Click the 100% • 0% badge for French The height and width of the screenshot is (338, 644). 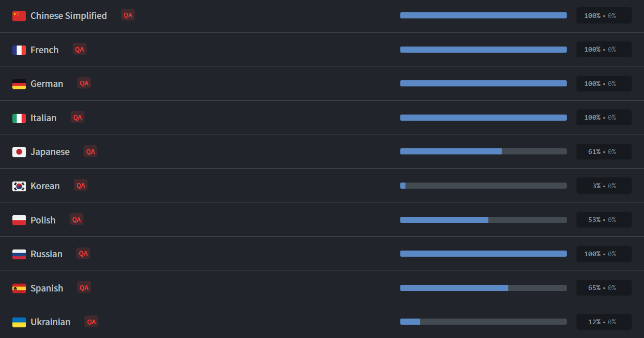click(604, 50)
